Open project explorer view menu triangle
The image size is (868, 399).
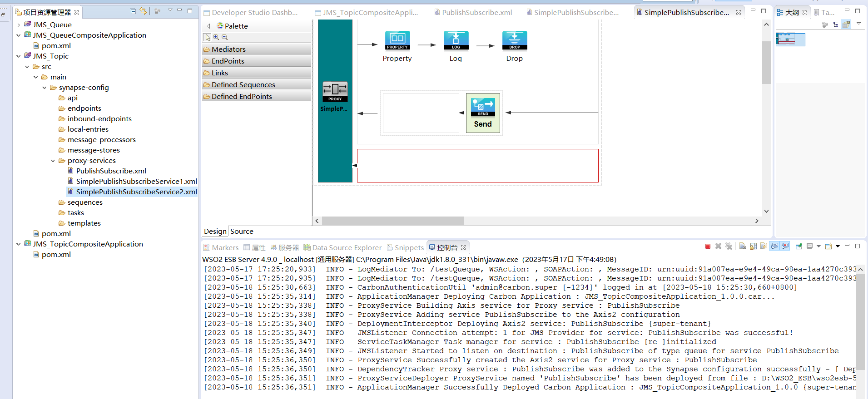[x=170, y=10]
